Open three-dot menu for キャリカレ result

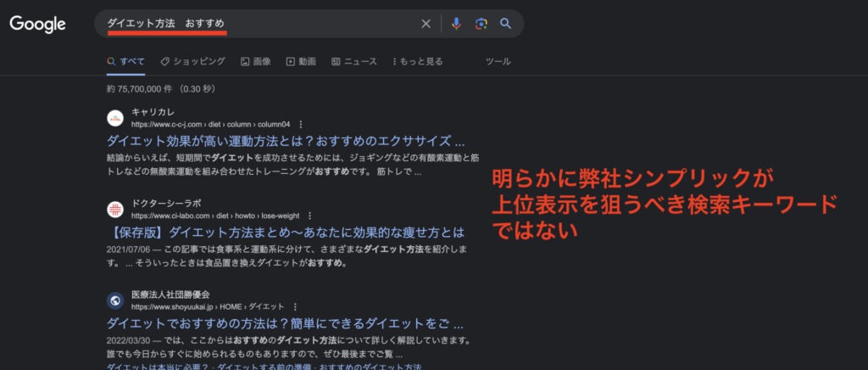(301, 124)
